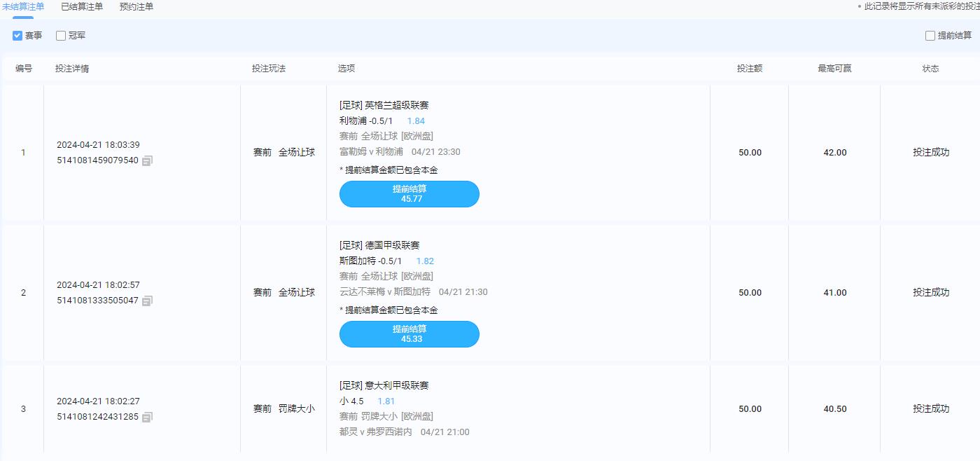Select column header 选项

coord(346,69)
